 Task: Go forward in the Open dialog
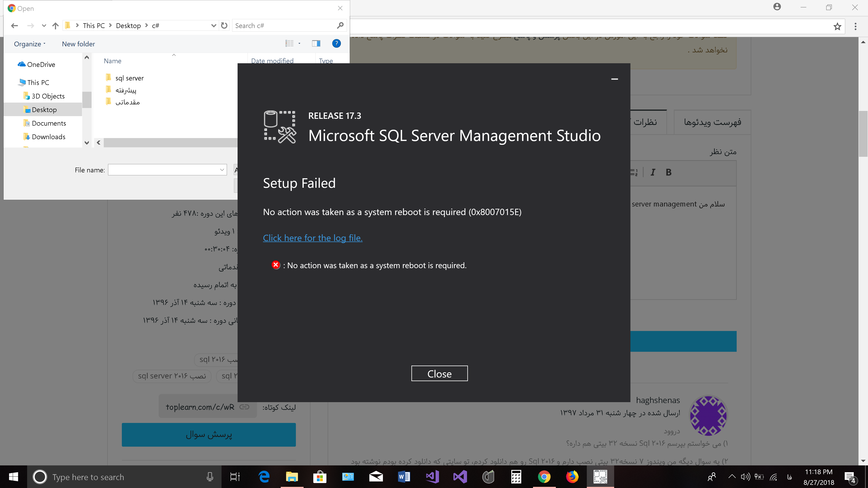31,26
